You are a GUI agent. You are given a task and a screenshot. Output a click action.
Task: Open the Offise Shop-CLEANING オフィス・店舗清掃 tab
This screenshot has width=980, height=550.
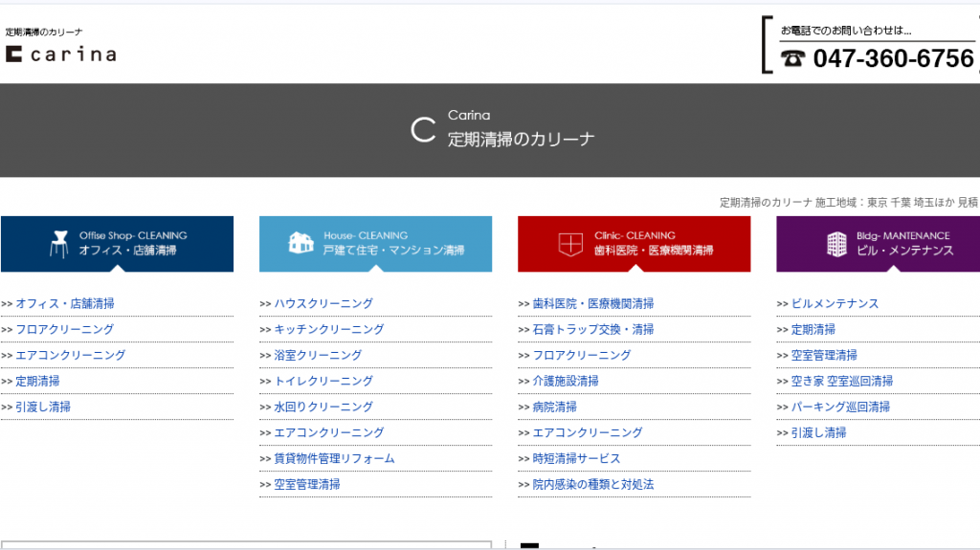click(117, 244)
